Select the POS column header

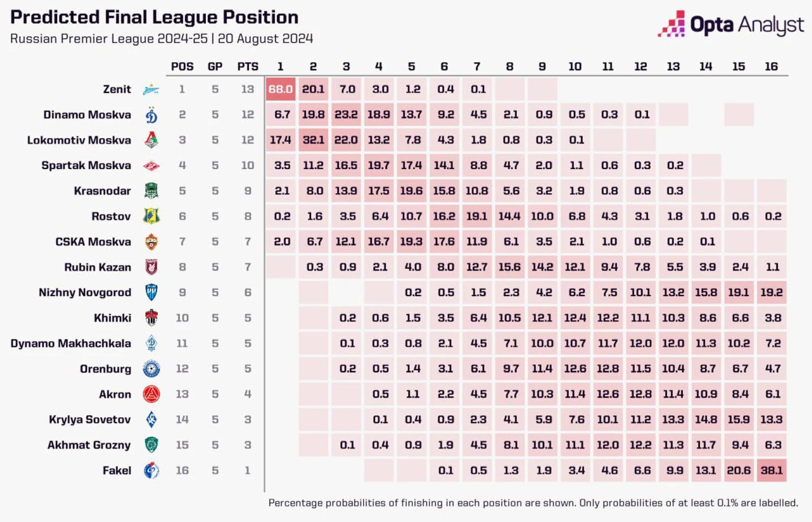(x=182, y=67)
